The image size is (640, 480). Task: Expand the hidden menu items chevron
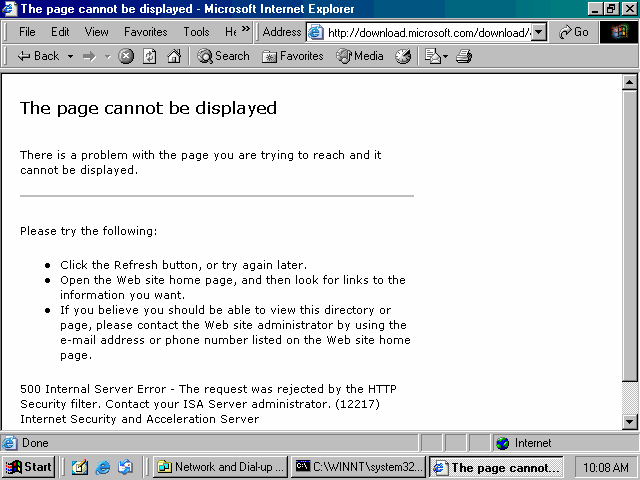click(x=246, y=31)
